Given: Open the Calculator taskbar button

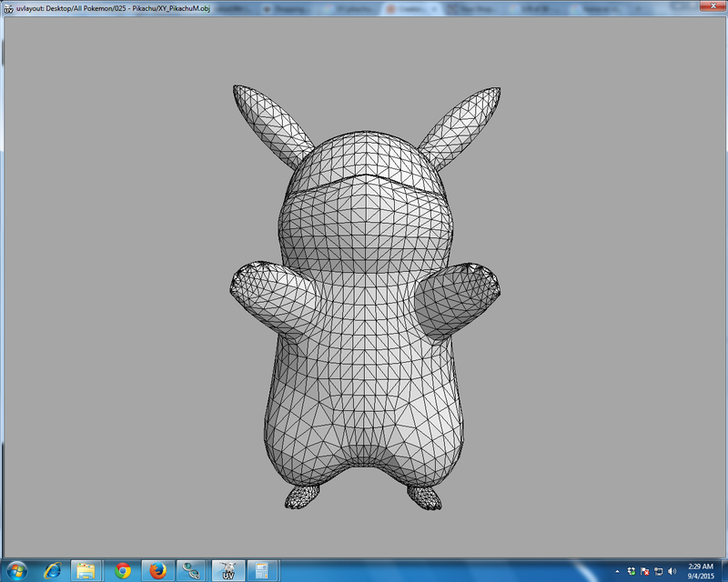Looking at the screenshot, I should (x=262, y=570).
